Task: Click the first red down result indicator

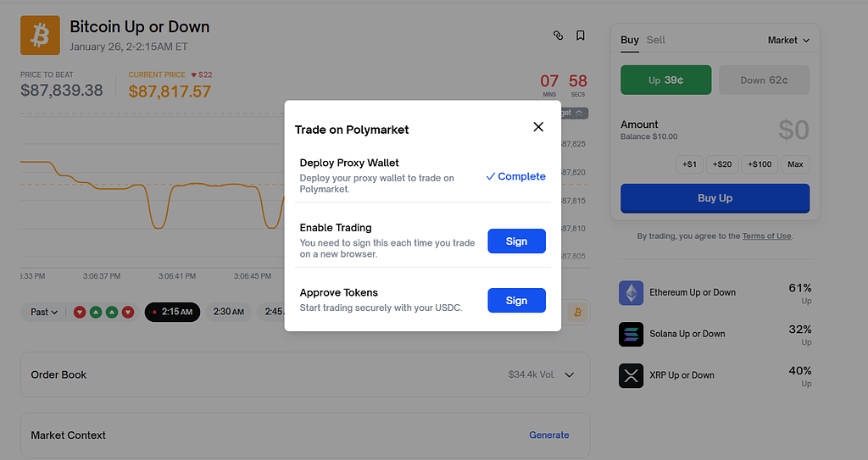Action: tap(80, 313)
